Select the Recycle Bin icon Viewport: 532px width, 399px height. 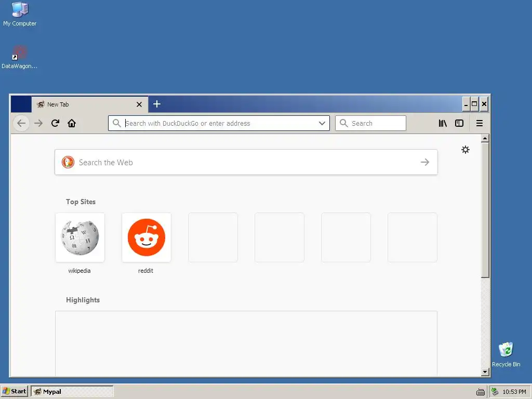(506, 354)
